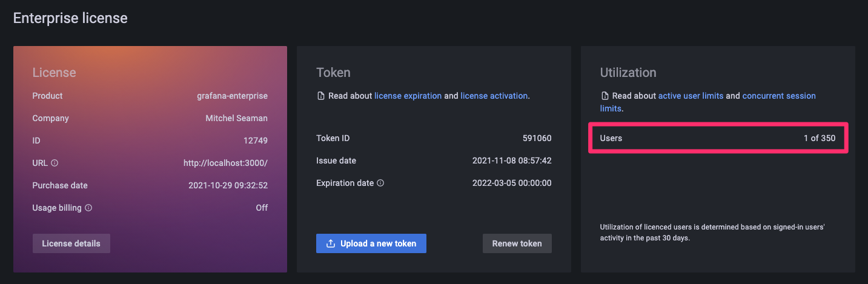Image resolution: width=868 pixels, height=284 pixels.
Task: Click the Purchase date timestamp value
Action: click(x=228, y=186)
